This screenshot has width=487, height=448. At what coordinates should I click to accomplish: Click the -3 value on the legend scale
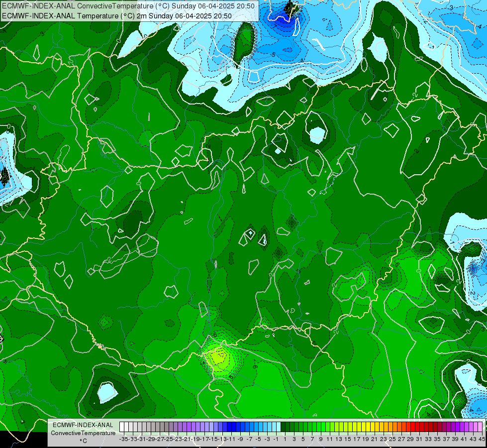pos(268,439)
